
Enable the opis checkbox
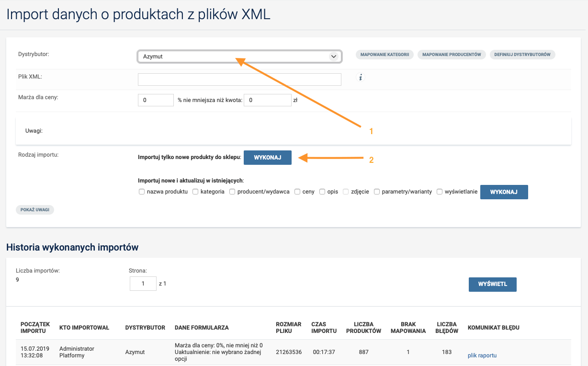tap(322, 192)
